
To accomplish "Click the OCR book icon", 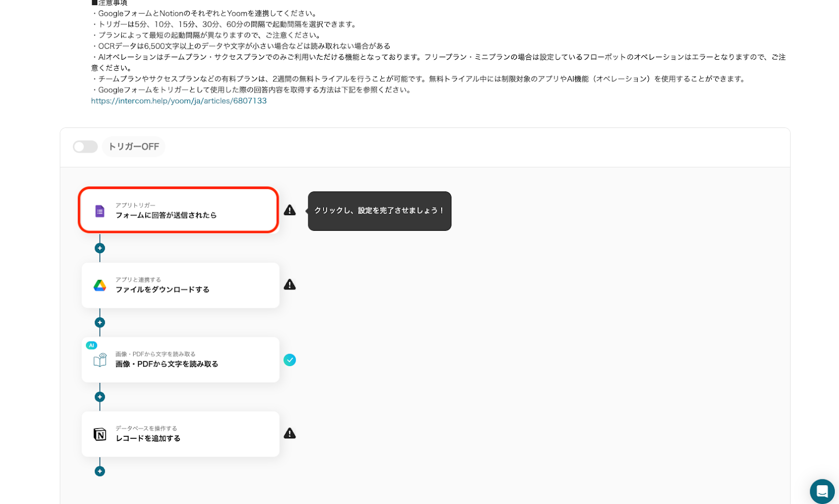I will (x=100, y=360).
